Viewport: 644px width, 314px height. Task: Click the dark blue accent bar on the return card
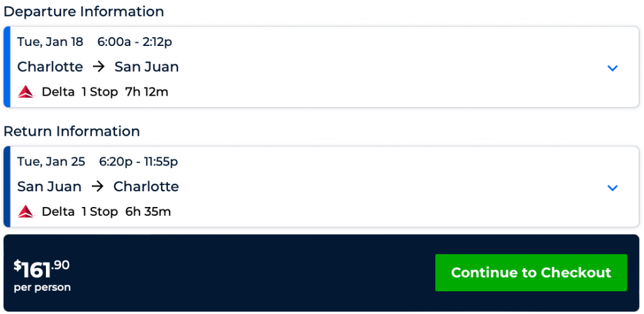[x=7, y=186]
